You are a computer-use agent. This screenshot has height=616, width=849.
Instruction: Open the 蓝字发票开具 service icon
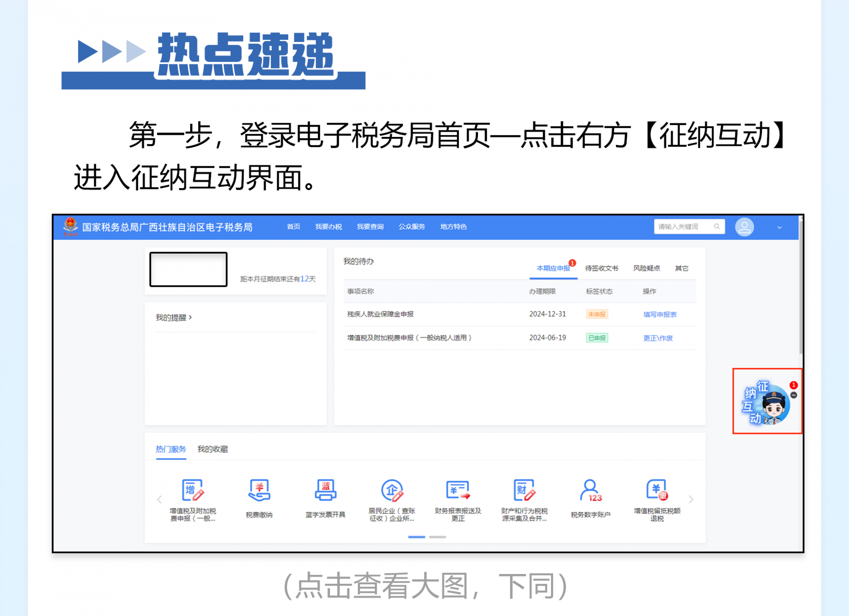coord(325,491)
